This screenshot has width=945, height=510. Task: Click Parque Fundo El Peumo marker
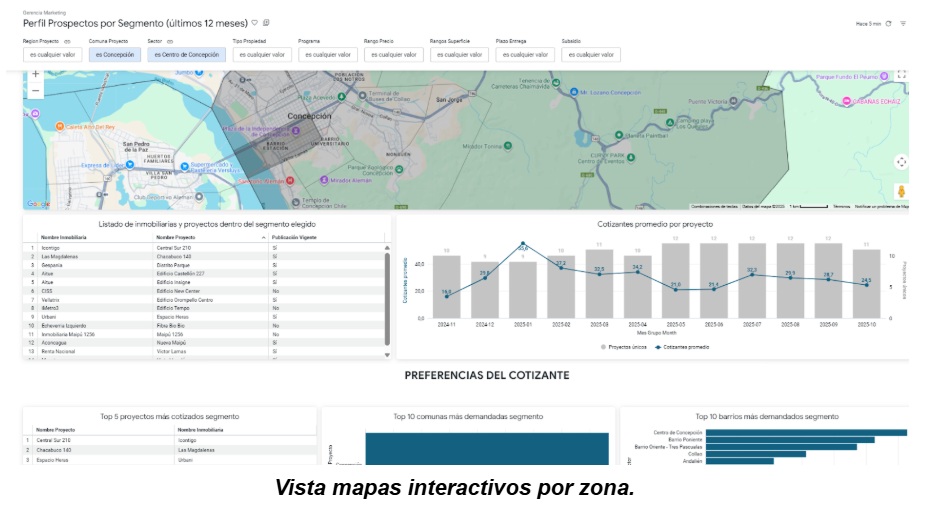884,77
